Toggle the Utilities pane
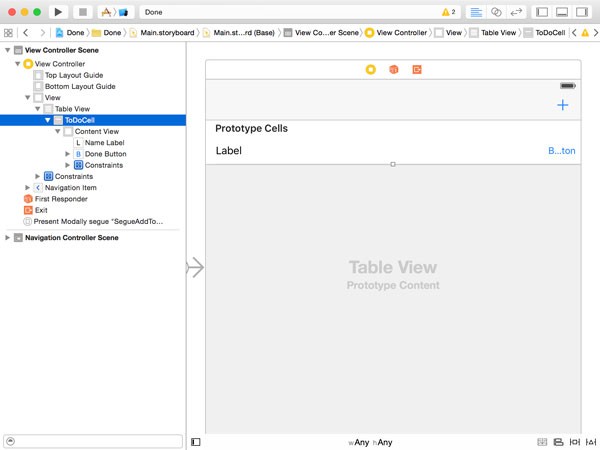This screenshot has height=450, width=600. [x=582, y=12]
